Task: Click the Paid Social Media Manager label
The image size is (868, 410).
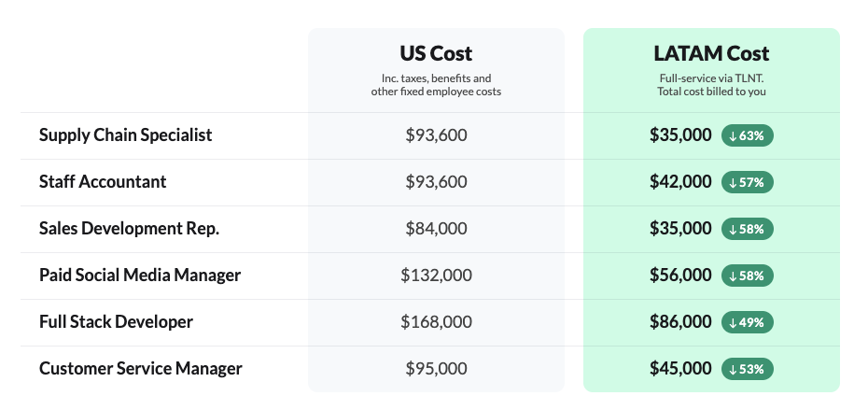Action: (140, 276)
